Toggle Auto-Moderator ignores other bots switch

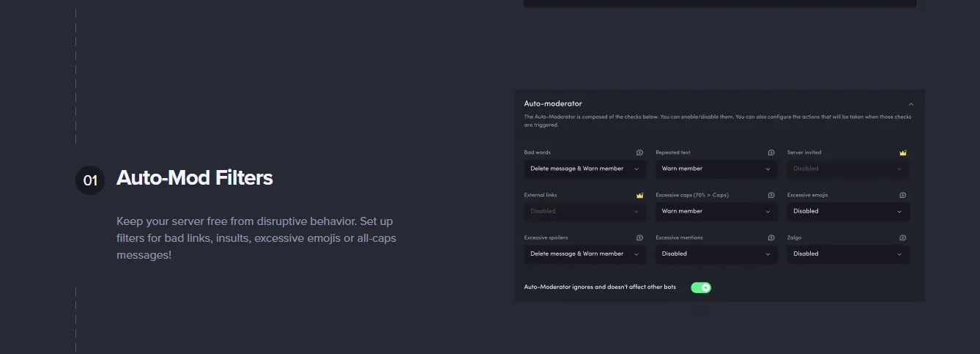point(701,287)
